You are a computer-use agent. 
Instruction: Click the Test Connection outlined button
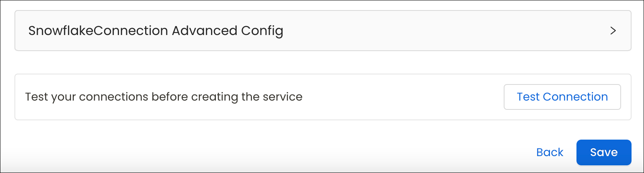pos(562,97)
